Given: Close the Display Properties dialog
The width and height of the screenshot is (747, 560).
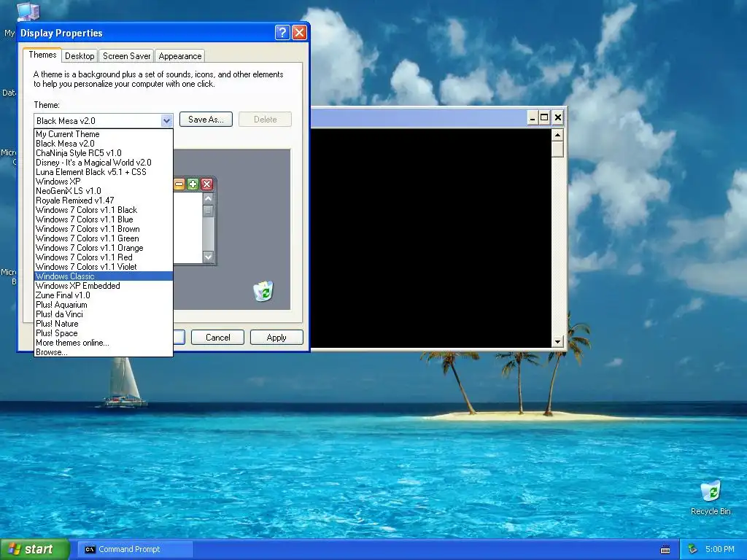Looking at the screenshot, I should (x=299, y=32).
